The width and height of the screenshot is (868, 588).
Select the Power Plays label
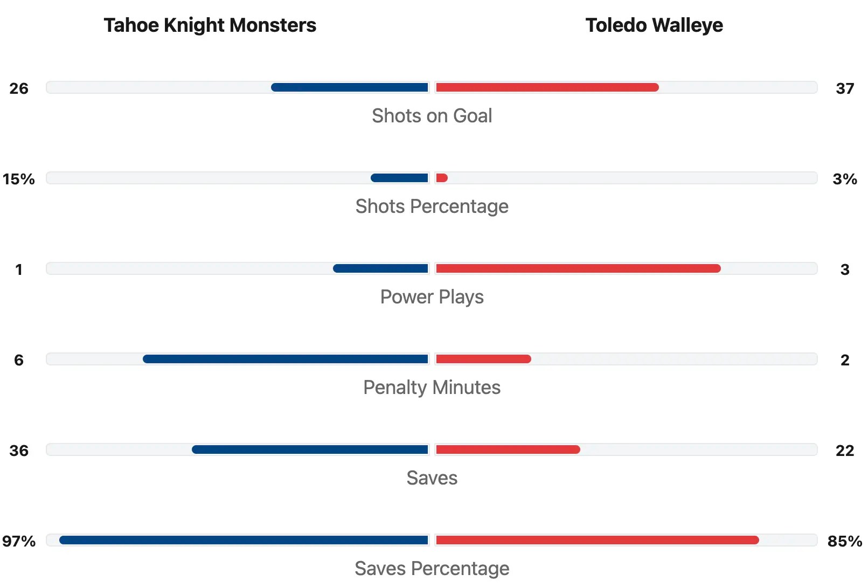pos(432,297)
